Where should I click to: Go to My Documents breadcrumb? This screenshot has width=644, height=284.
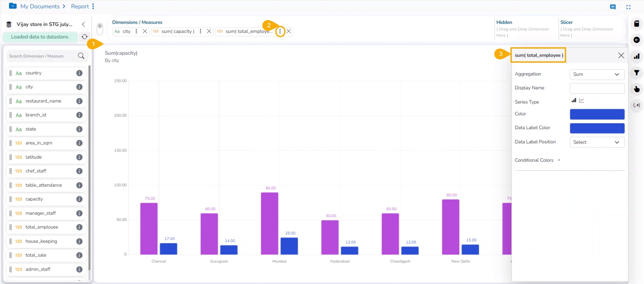coord(40,6)
